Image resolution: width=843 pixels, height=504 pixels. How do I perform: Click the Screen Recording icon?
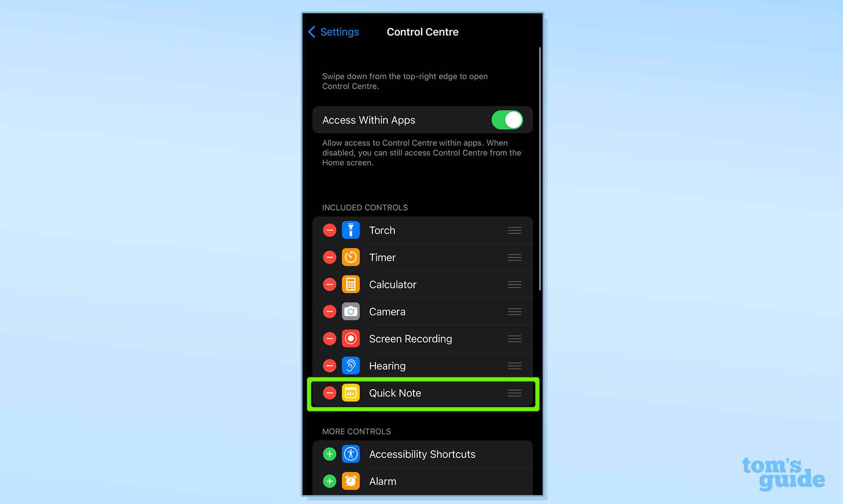(x=350, y=338)
